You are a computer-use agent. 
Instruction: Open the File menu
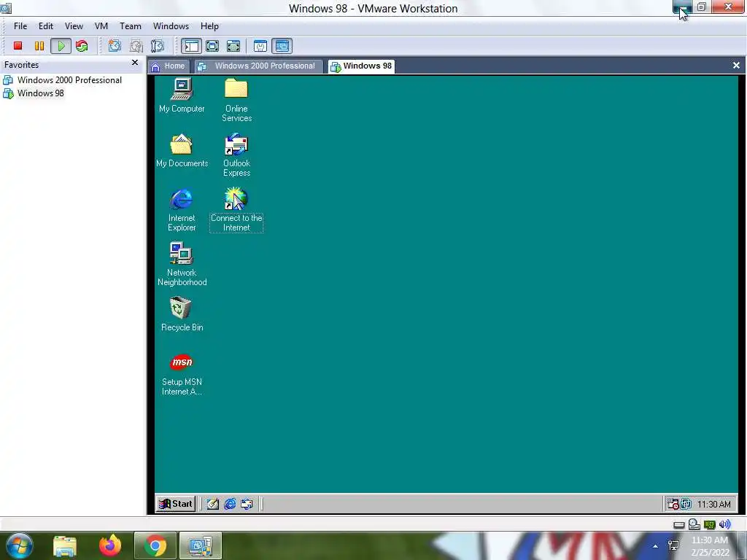[20, 26]
